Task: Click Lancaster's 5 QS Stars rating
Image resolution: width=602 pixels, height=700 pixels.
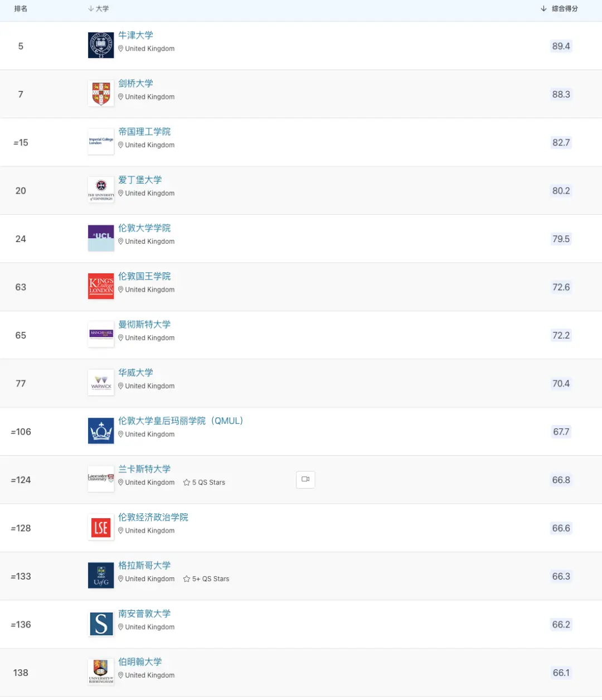Action: tap(205, 482)
